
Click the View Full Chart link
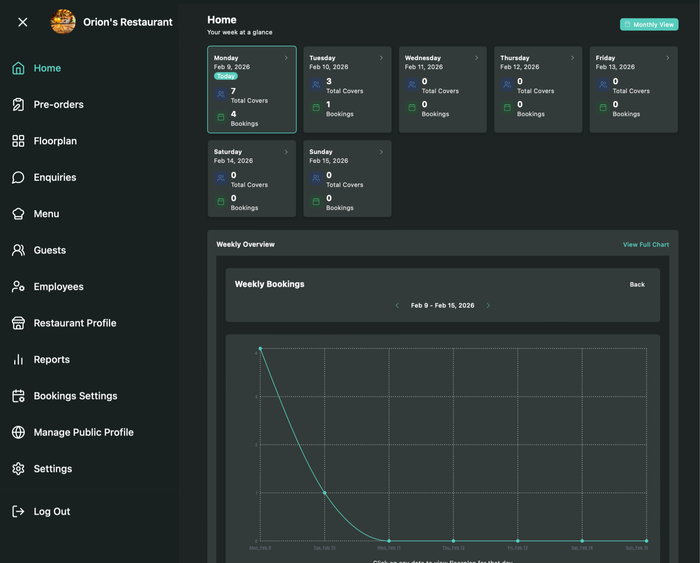[x=646, y=245]
